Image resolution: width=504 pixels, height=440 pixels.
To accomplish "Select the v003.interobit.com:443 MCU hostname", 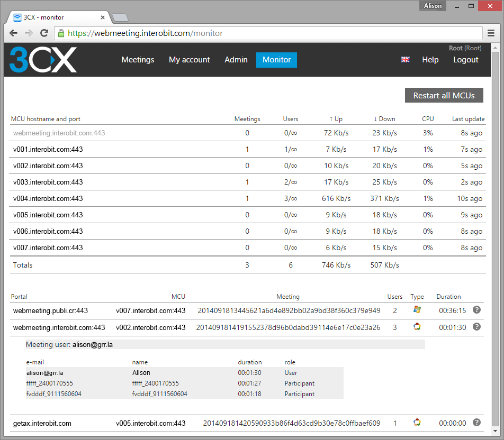I will (x=48, y=182).
